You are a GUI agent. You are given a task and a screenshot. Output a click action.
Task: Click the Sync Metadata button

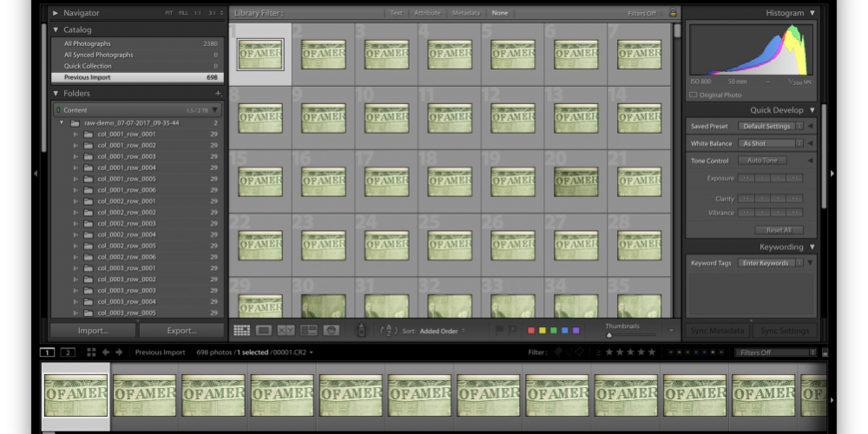pos(718,331)
